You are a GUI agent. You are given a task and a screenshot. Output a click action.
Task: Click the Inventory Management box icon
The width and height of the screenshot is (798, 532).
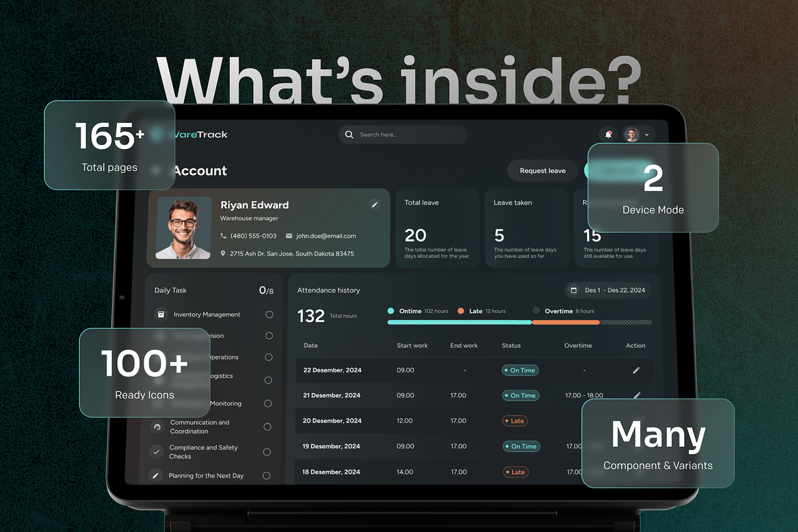pos(160,315)
